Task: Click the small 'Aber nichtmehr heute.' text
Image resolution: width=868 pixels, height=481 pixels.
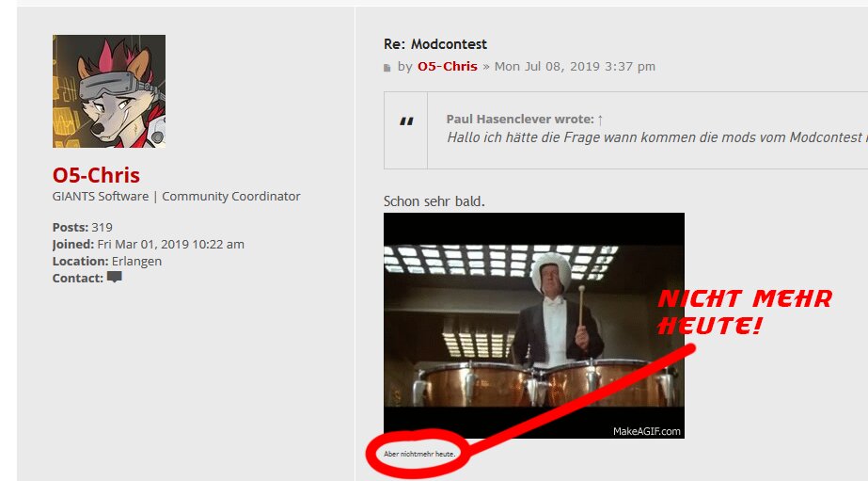Action: pos(419,454)
